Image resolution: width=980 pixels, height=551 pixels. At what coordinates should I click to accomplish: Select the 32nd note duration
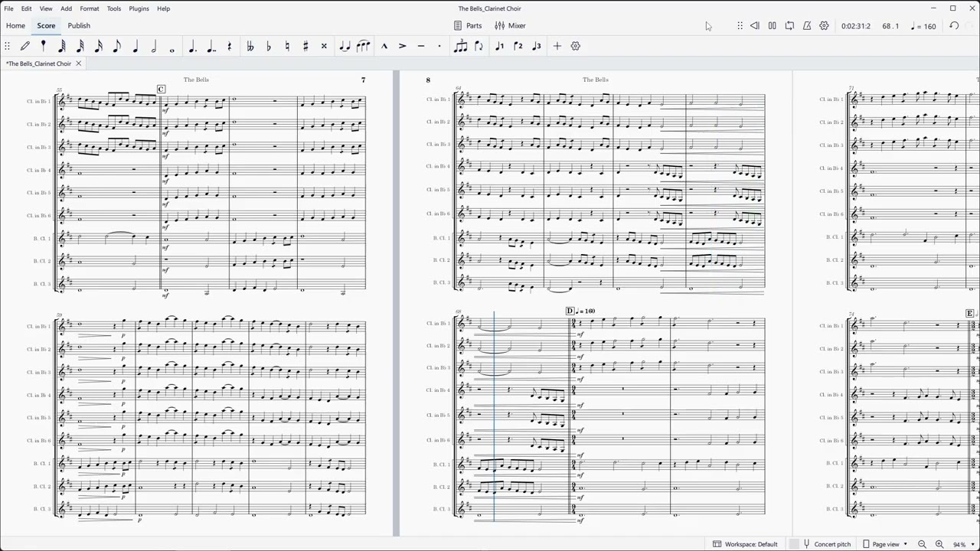[80, 46]
